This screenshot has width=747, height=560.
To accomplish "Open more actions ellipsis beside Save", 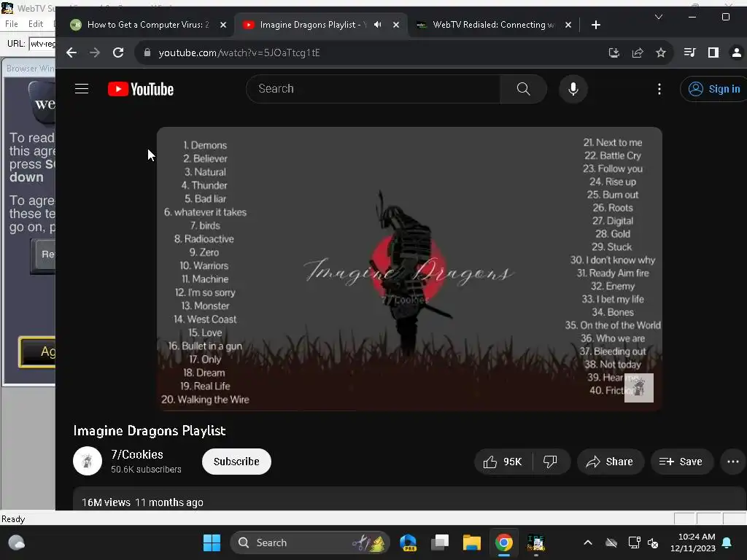I will (732, 462).
